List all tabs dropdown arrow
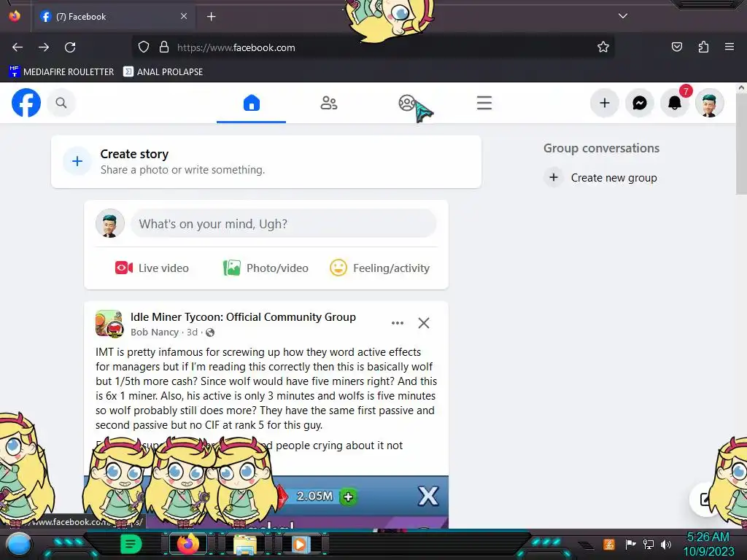747x560 pixels. click(x=623, y=16)
